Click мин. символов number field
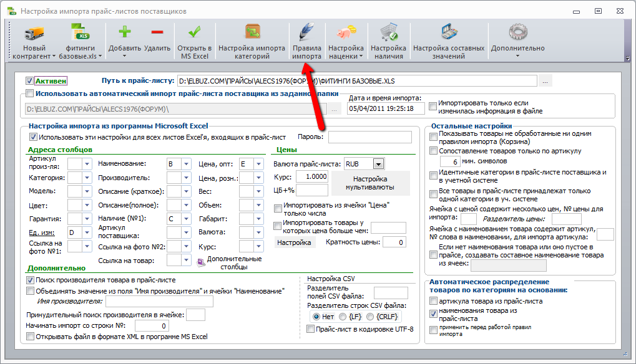This screenshot has width=636, height=364. click(x=450, y=161)
